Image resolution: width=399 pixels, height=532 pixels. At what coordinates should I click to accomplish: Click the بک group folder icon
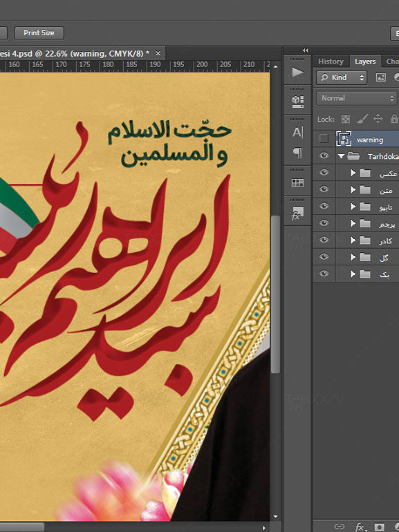point(365,274)
